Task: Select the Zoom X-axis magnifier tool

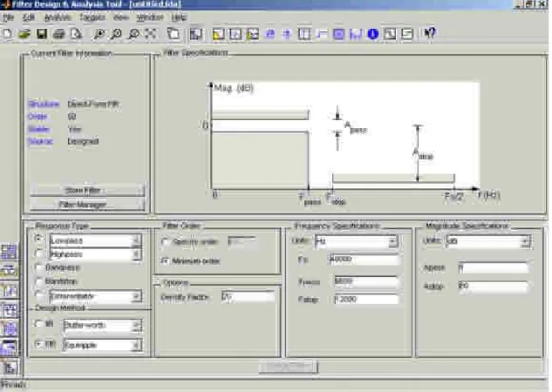Action: click(x=116, y=34)
